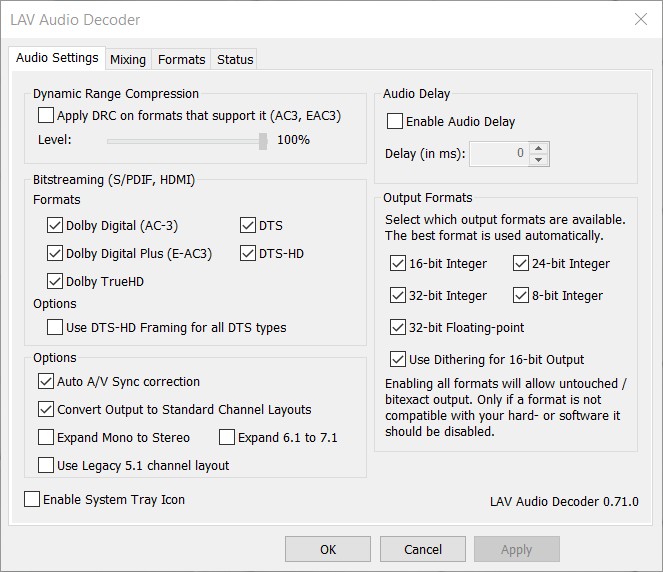The image size is (663, 572).
Task: Click the Cancel button
Action: [x=423, y=549]
